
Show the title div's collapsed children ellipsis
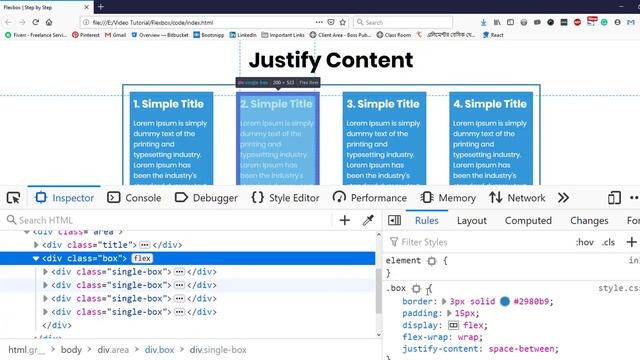coord(144,245)
